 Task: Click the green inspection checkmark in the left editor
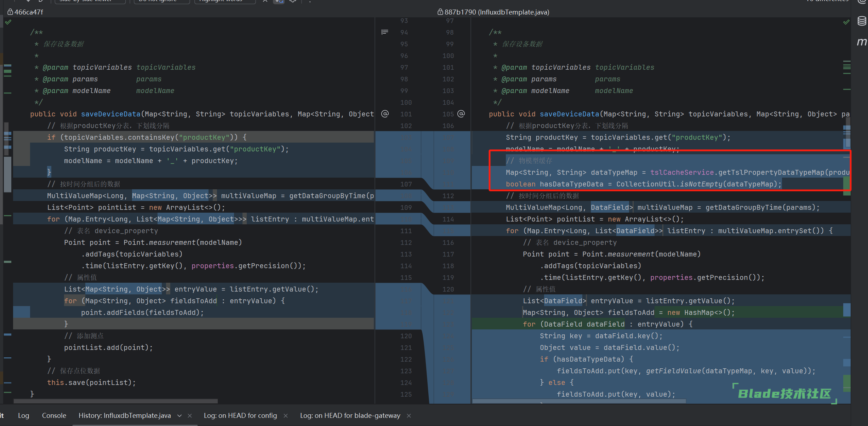(x=8, y=22)
